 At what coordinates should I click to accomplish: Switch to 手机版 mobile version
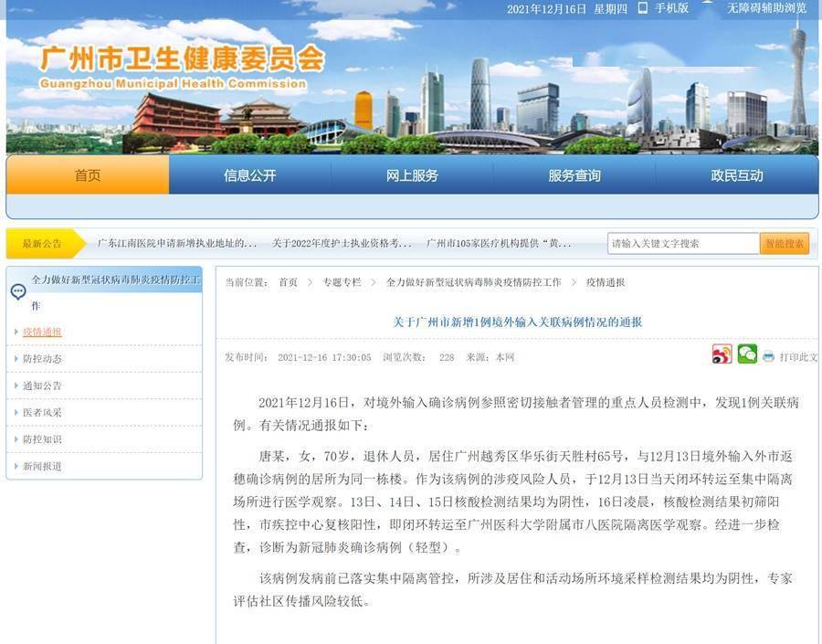tap(671, 8)
